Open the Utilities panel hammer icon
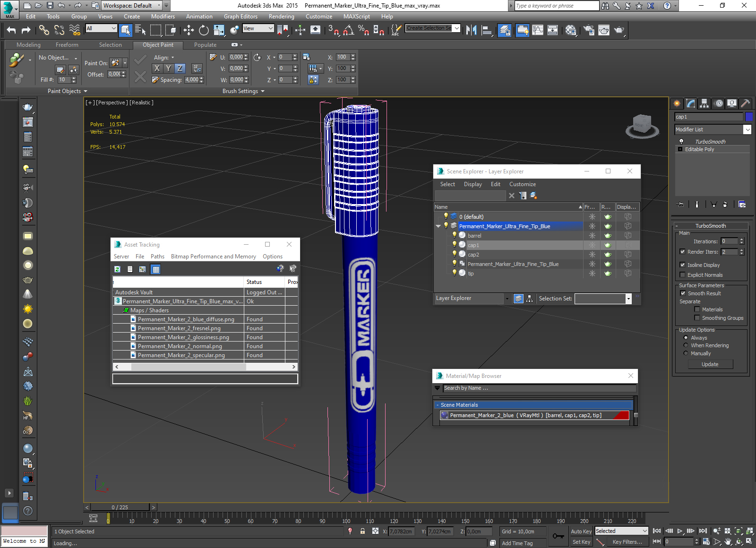Screen dimensions: 756x548 pos(745,103)
